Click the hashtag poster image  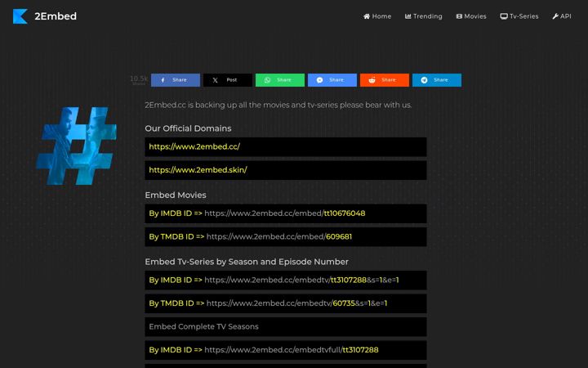(x=77, y=146)
